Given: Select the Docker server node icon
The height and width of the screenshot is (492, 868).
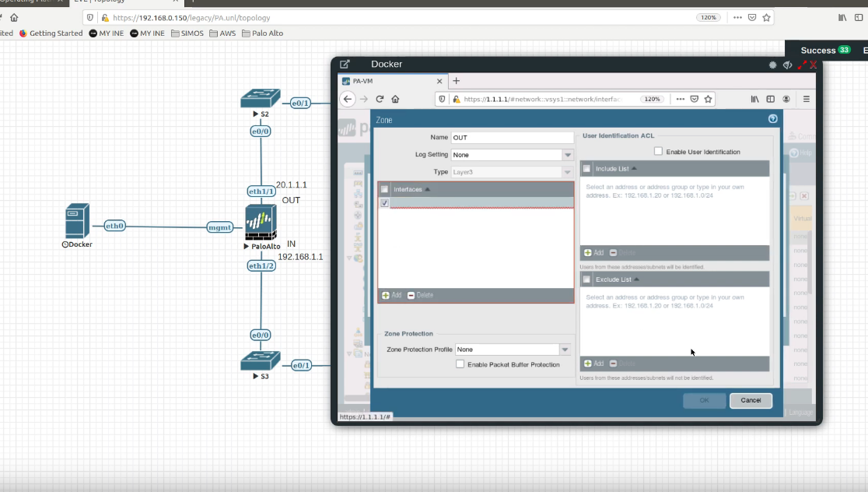Looking at the screenshot, I should click(77, 221).
